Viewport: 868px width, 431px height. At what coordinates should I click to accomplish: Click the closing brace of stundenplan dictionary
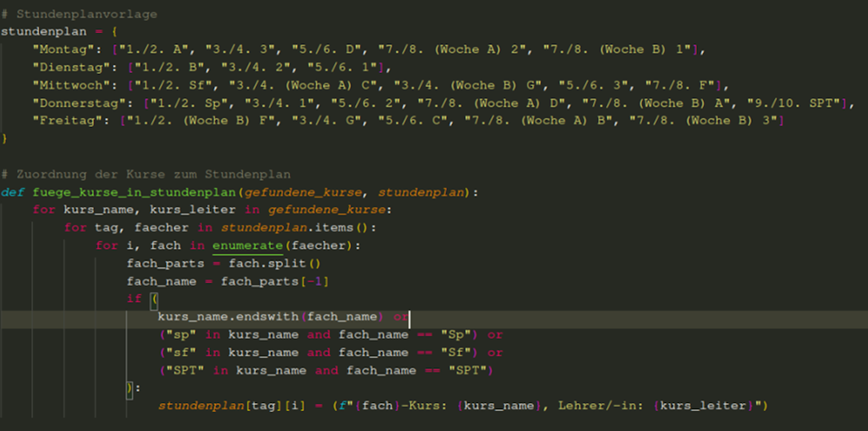pos(3,138)
